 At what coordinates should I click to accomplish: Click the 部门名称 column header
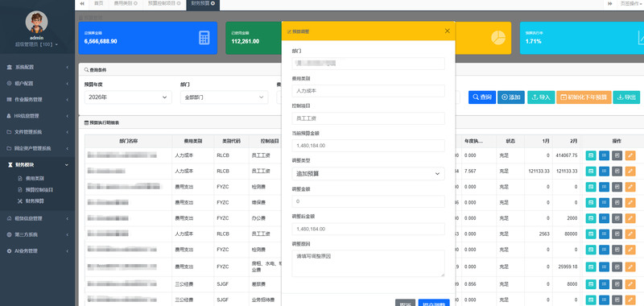pyautogui.click(x=128, y=141)
